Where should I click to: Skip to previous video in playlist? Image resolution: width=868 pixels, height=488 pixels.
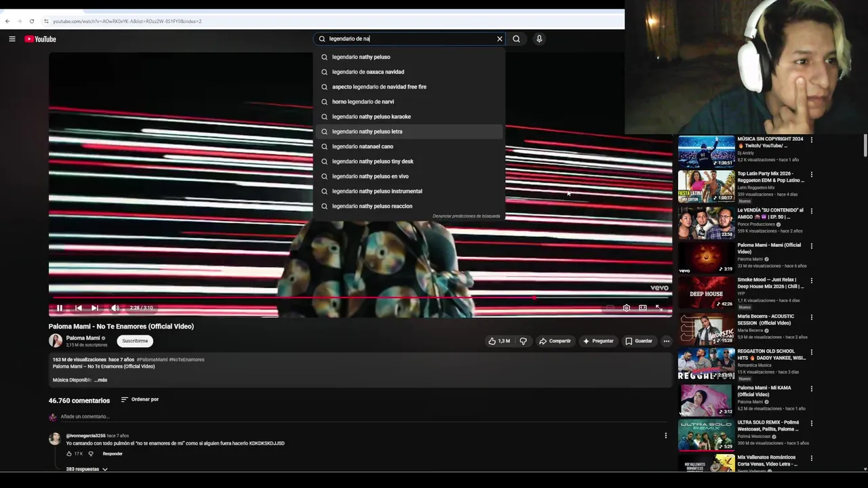click(79, 308)
